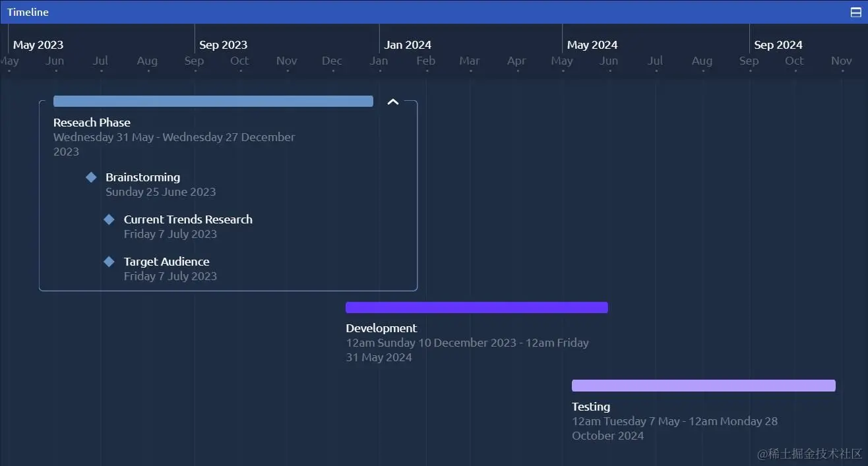Click the Testing date range text
The image size is (868, 466).
pos(675,428)
